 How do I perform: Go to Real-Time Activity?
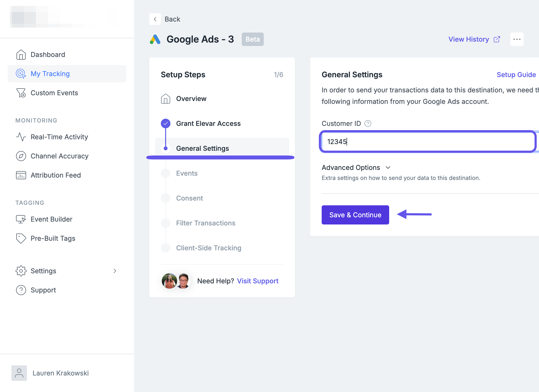(x=67, y=137)
